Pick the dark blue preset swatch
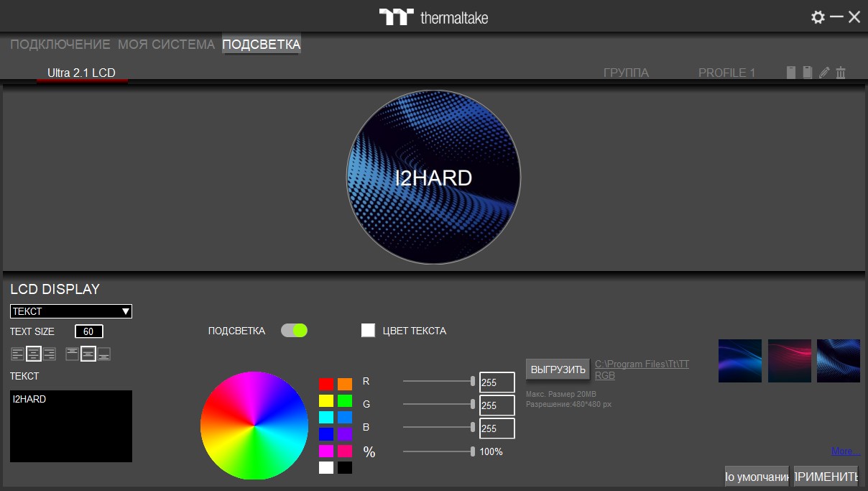This screenshot has height=491, width=868. point(326,434)
